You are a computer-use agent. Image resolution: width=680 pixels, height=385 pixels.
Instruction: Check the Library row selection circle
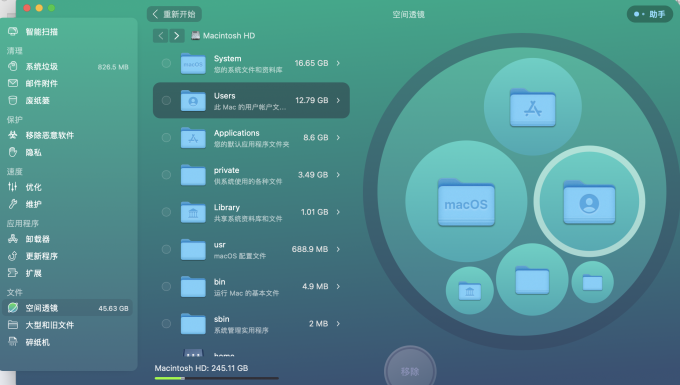coord(166,212)
